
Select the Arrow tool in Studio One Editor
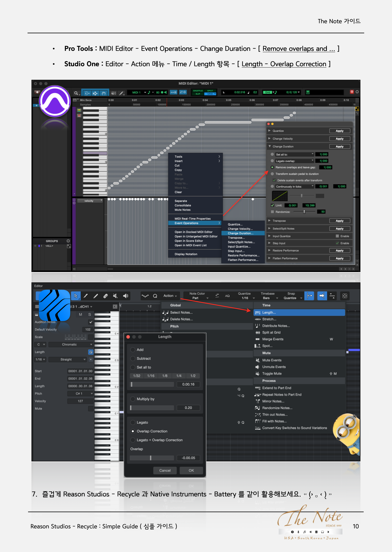click(76, 296)
